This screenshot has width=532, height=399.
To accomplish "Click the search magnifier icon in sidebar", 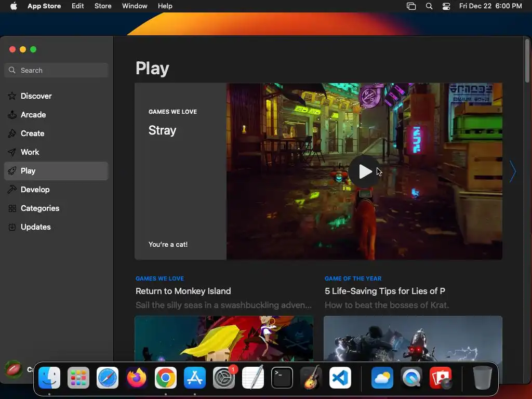I will pos(12,70).
